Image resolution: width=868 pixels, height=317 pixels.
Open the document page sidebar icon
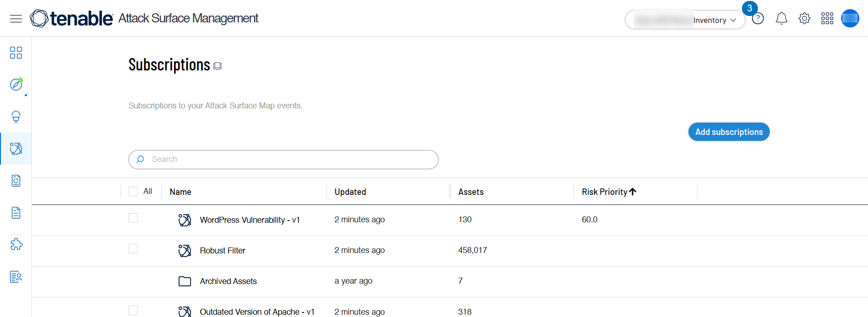pyautogui.click(x=16, y=213)
